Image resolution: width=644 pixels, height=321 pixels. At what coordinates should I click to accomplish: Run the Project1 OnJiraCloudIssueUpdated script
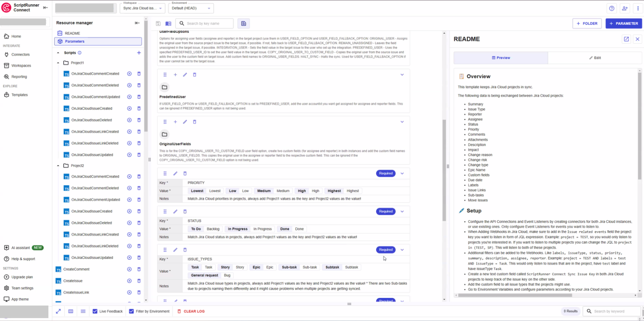pos(129,155)
